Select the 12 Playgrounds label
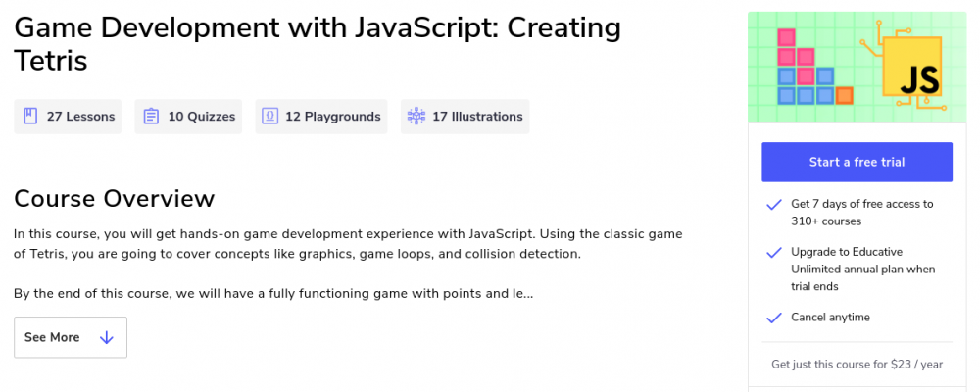This screenshot has width=980, height=392. (332, 117)
